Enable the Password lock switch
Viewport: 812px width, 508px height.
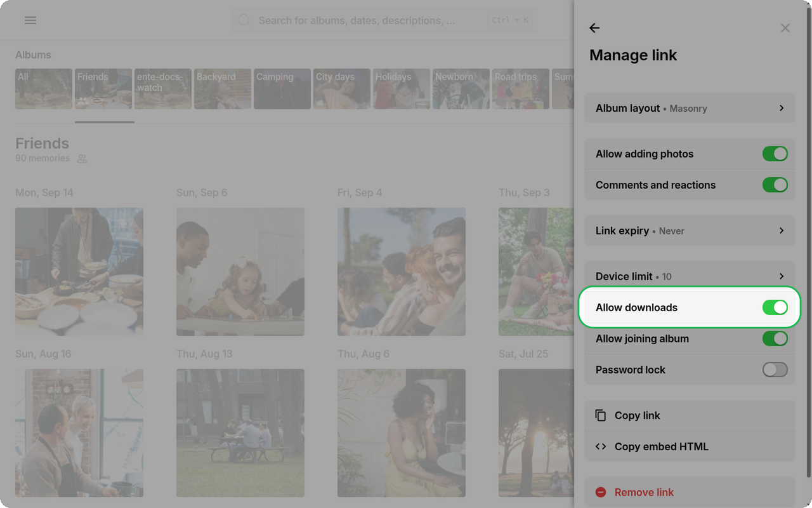[x=775, y=370]
